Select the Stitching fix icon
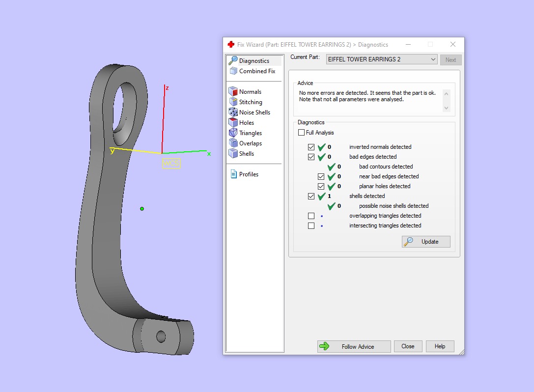 tap(233, 102)
